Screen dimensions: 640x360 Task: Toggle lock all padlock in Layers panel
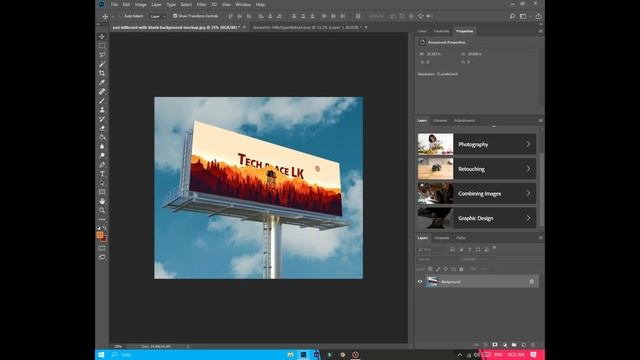(461, 269)
